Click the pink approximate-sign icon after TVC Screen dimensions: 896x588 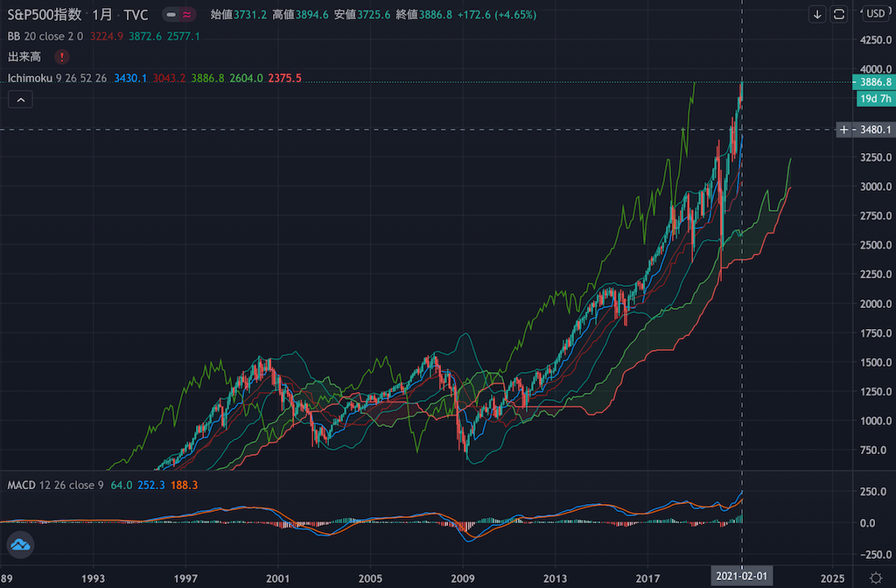187,15
